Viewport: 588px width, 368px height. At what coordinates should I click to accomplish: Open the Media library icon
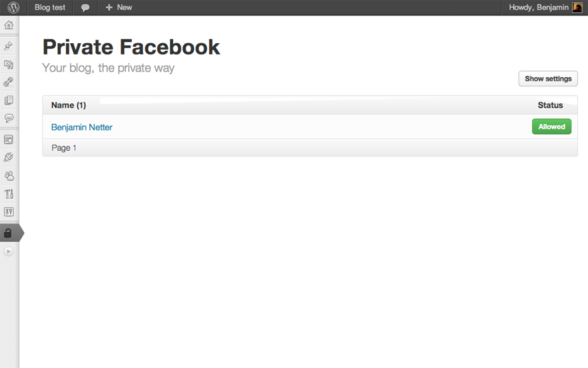click(x=9, y=64)
